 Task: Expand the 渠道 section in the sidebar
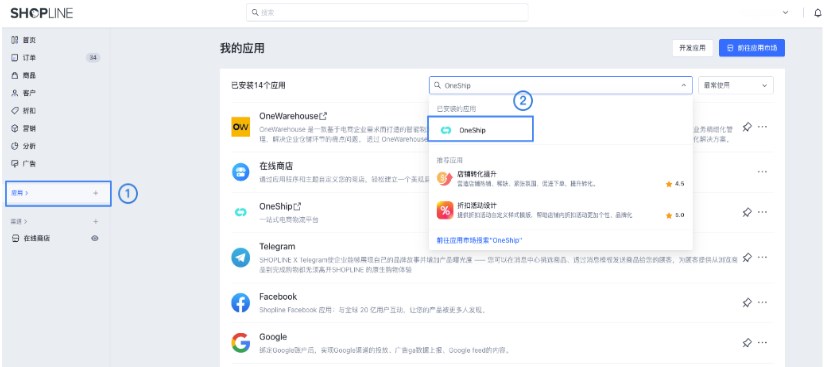19,221
